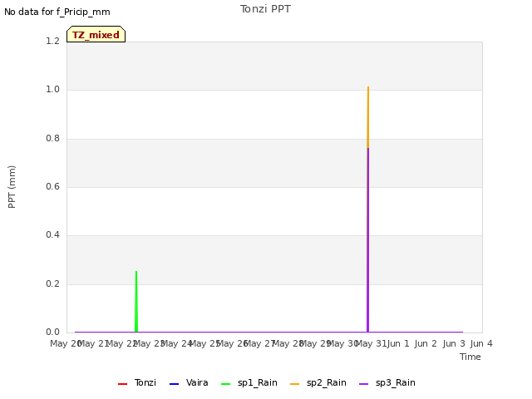The height and width of the screenshot is (399, 532).
Task: Toggle the Tonzi legend entry
Action: 137,382
